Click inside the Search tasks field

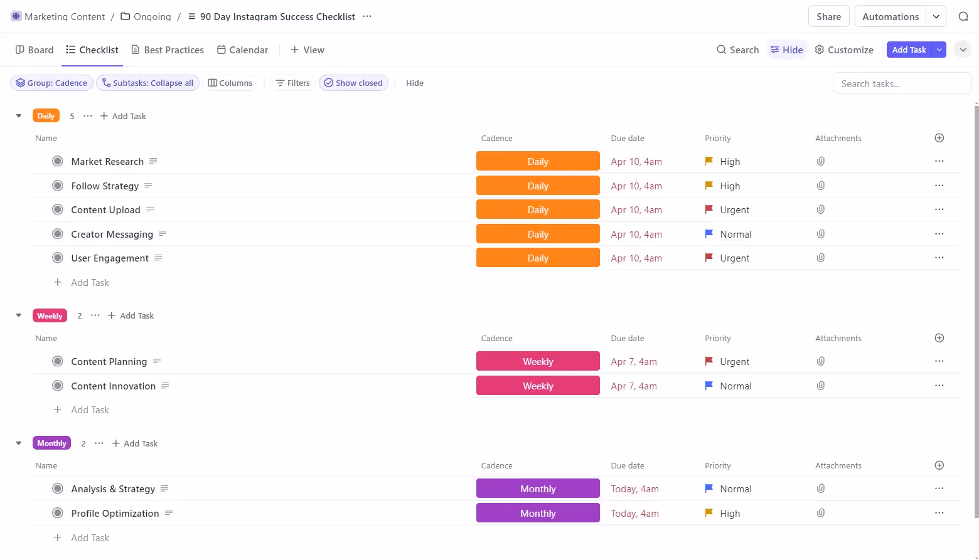[x=902, y=83]
